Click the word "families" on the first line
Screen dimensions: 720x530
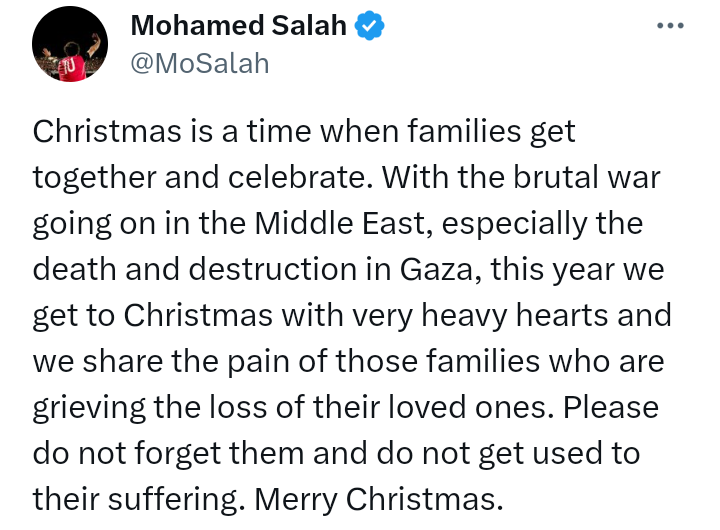463,131
